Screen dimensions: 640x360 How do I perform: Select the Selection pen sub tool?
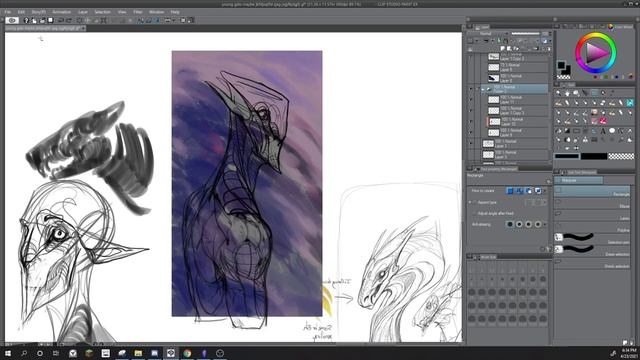(592, 238)
